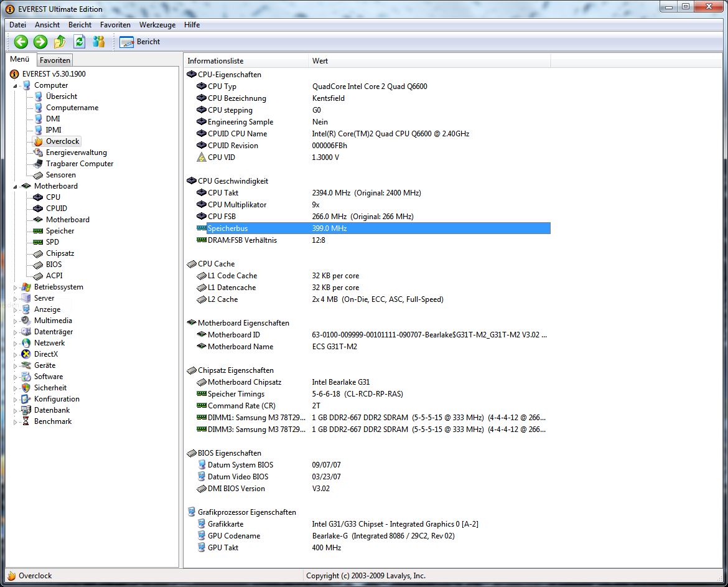Click the green Back arrow icon

pyautogui.click(x=21, y=42)
